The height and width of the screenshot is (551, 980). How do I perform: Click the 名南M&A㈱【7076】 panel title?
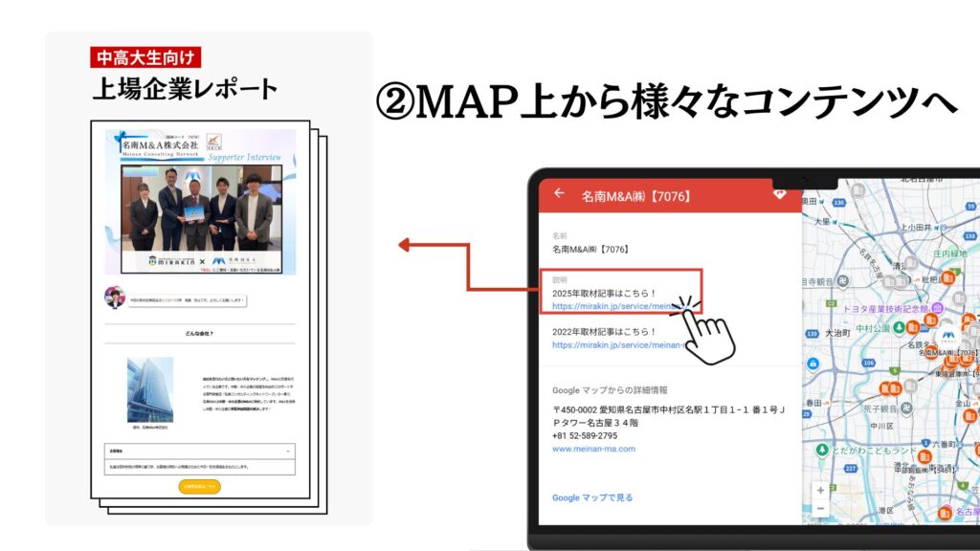[636, 197]
